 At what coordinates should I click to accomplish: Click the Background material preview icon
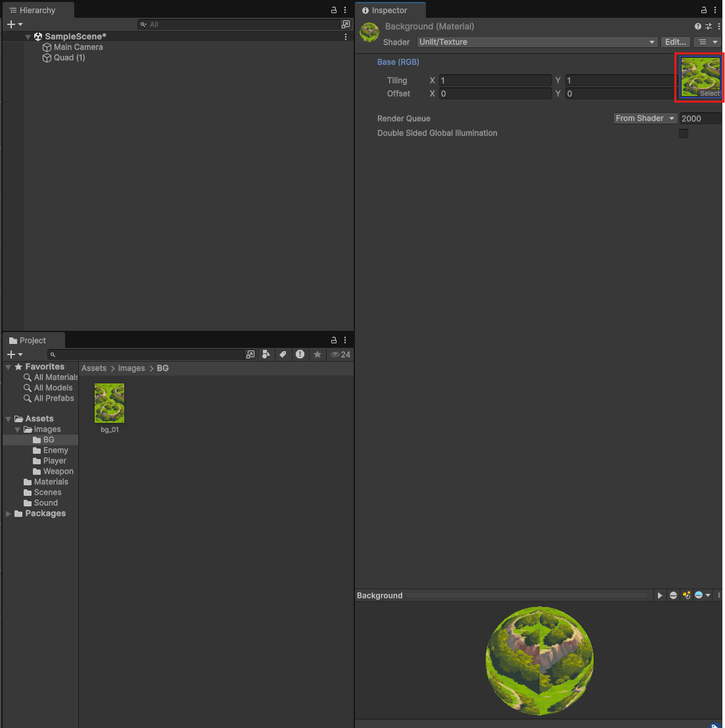click(369, 32)
